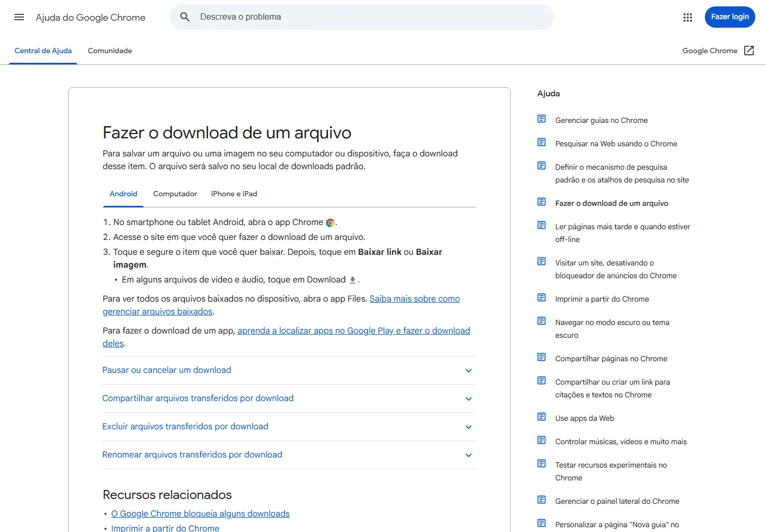
Task: Open O Google Chrome bloqueia alguns downloads link
Action: pos(201,513)
